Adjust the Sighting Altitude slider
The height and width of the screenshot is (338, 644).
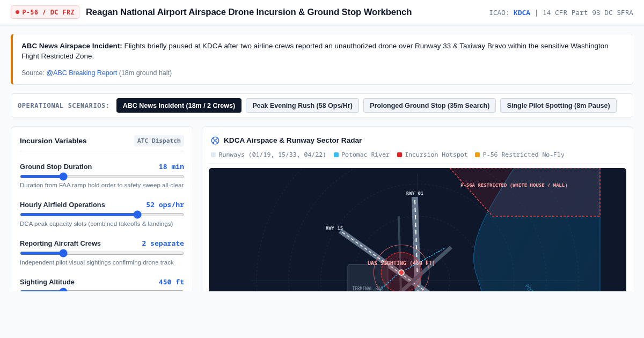click(x=102, y=290)
